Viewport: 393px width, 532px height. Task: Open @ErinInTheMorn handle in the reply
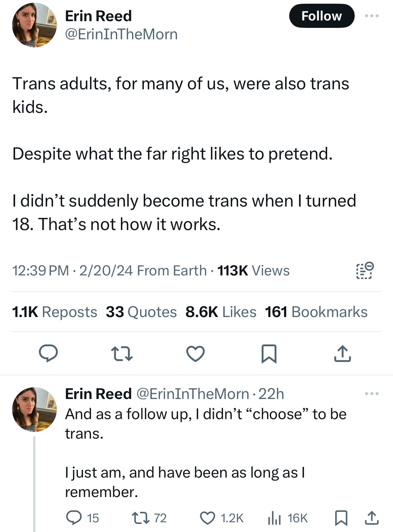[192, 394]
